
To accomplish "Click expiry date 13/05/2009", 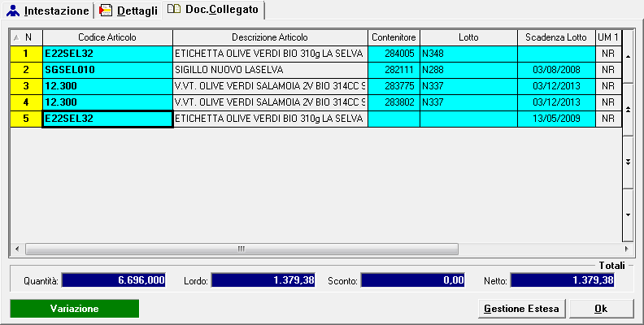I will pos(556,119).
